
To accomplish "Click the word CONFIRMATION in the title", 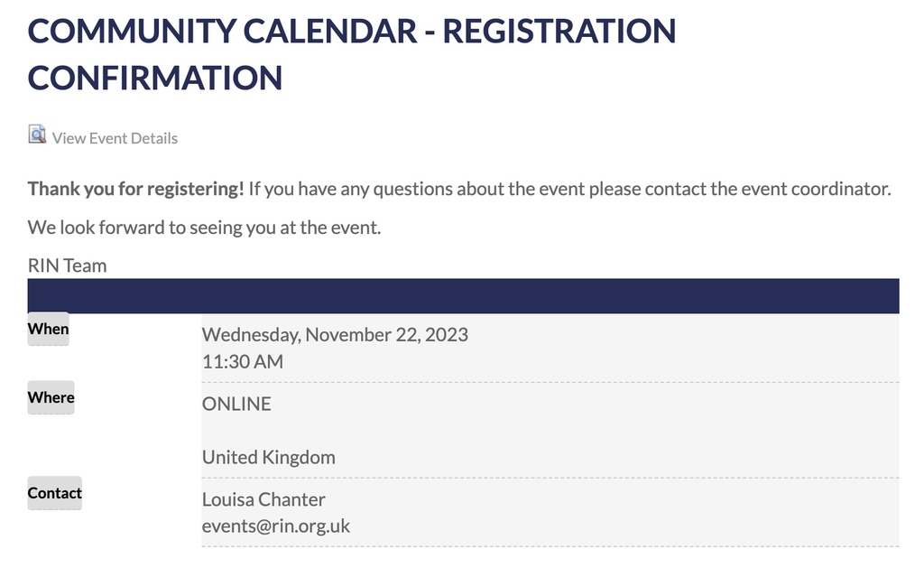I will pyautogui.click(x=155, y=78).
